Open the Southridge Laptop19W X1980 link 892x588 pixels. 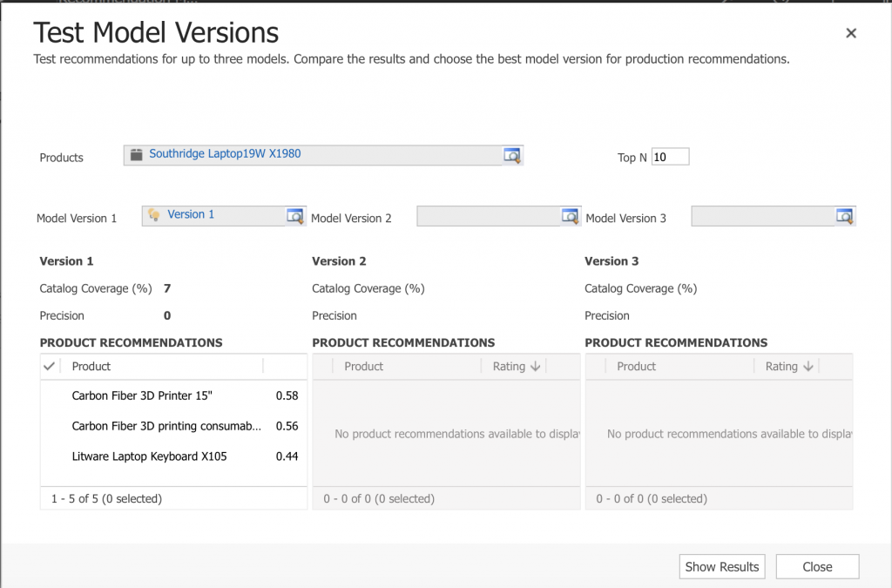(x=225, y=154)
